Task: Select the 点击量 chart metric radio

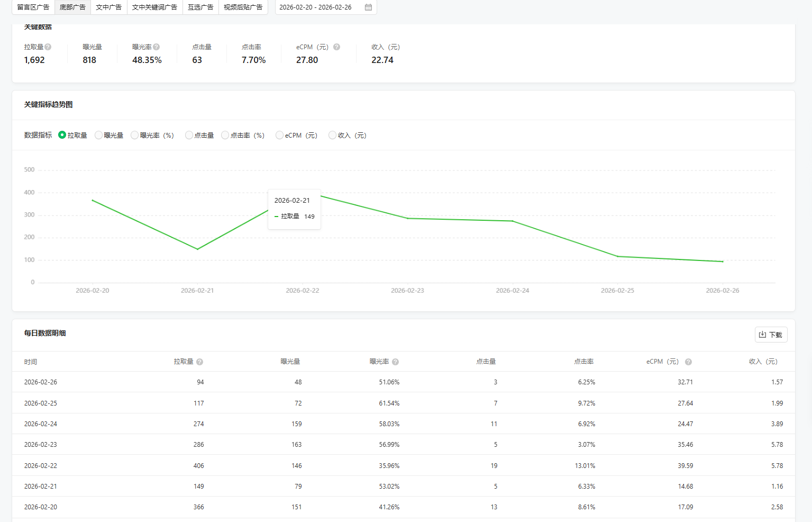Action: [x=189, y=136]
